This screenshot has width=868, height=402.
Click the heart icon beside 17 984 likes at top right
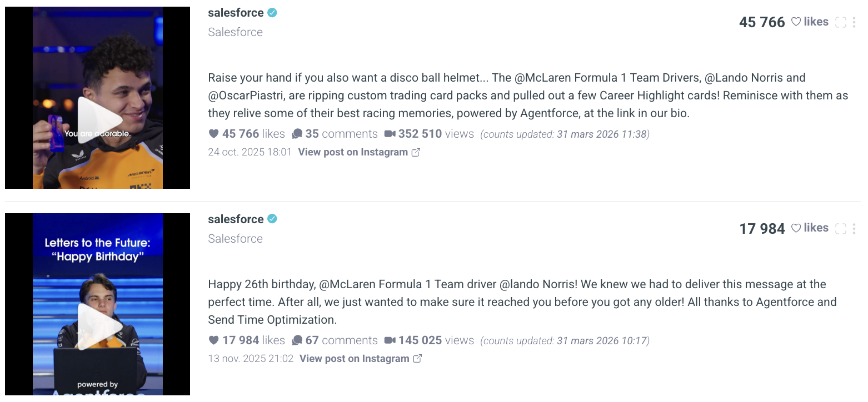[796, 228]
